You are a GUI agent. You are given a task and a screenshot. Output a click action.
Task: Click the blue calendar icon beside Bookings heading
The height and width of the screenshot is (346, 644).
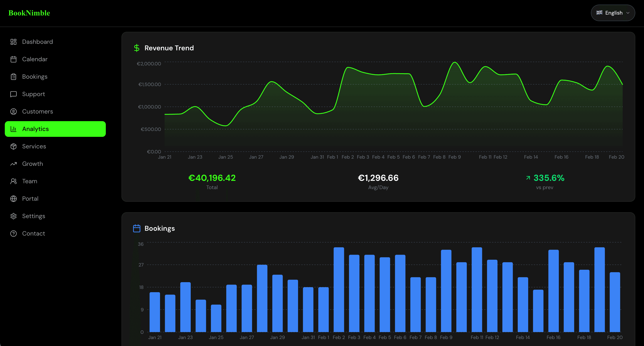(137, 228)
